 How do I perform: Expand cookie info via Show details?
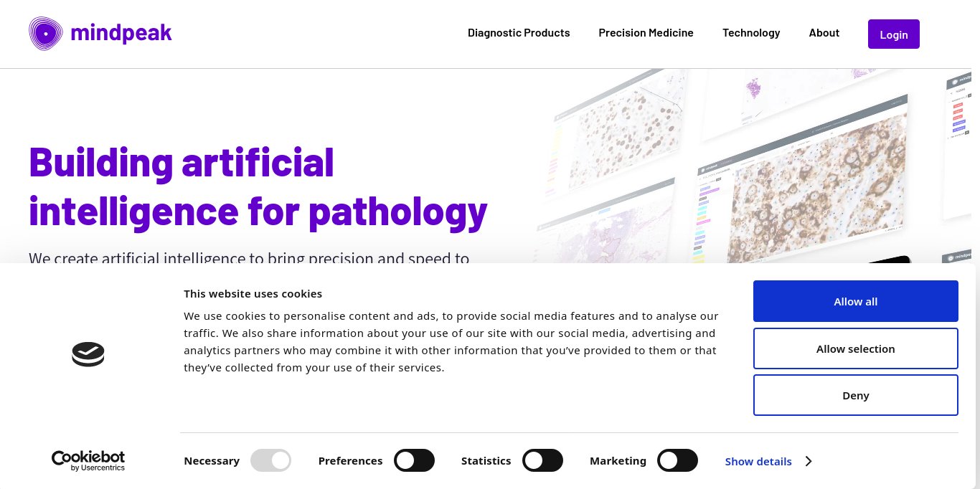coord(758,462)
